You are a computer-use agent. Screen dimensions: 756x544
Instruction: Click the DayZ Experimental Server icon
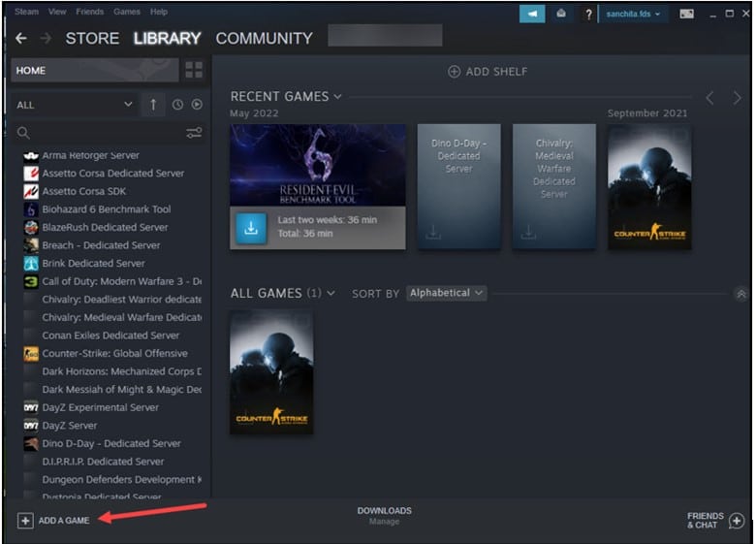pyautogui.click(x=31, y=407)
